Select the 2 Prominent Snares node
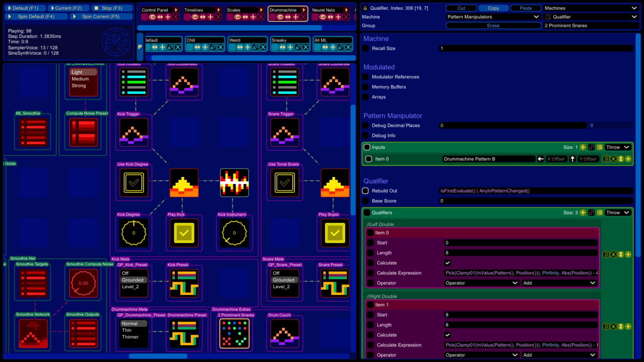Screen dimensions: 644x362 [234, 334]
